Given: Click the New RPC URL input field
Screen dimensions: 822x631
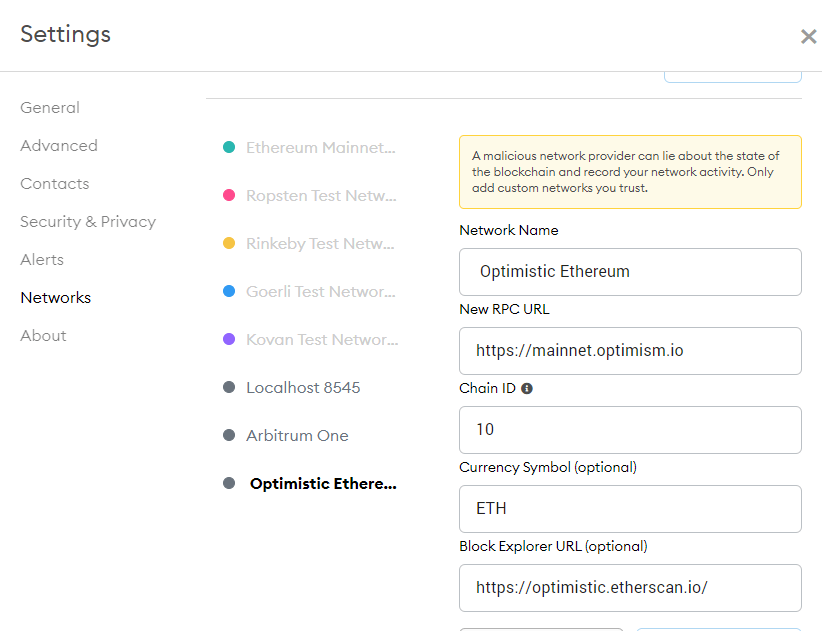Looking at the screenshot, I should coord(630,350).
